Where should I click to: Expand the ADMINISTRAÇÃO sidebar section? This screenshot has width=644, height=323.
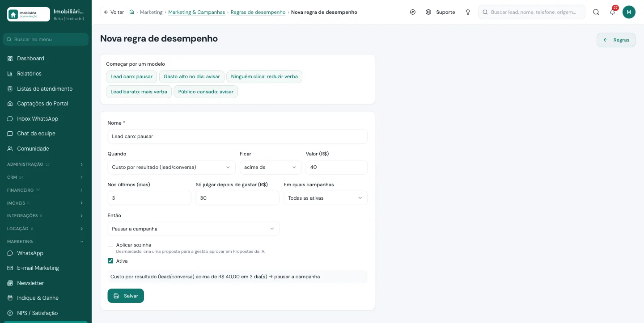[x=46, y=164]
